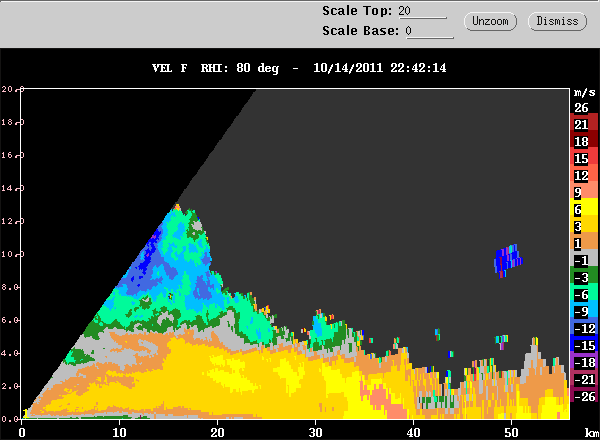Click the 20 km range axis label
Screen dimensions: 600x440
pos(217,433)
